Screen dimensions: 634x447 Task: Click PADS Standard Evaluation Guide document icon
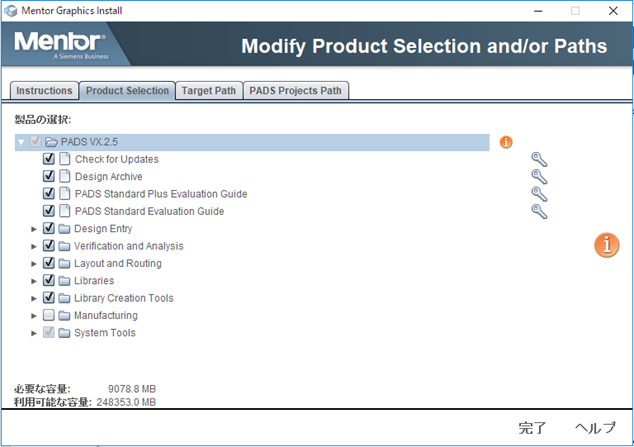[x=64, y=211]
